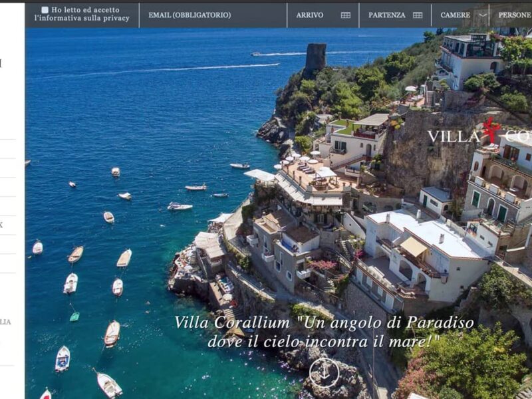Select the Arrivo date field label
Image resolution: width=532 pixels, height=399 pixels.
(x=309, y=15)
